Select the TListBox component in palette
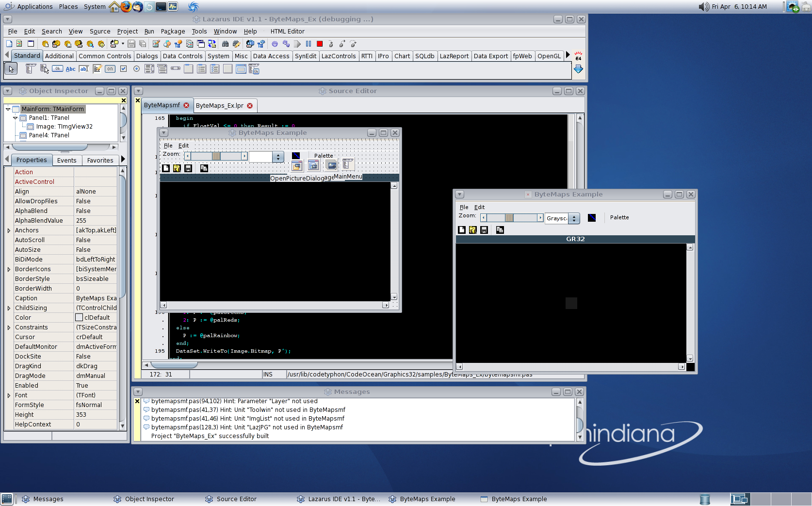This screenshot has height=506, width=812. click(x=149, y=69)
